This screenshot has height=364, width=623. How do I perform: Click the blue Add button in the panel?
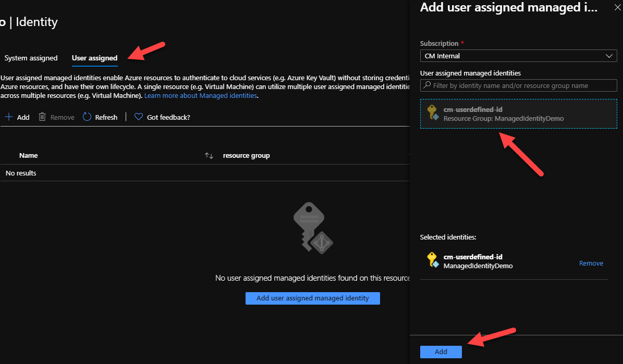click(x=441, y=352)
